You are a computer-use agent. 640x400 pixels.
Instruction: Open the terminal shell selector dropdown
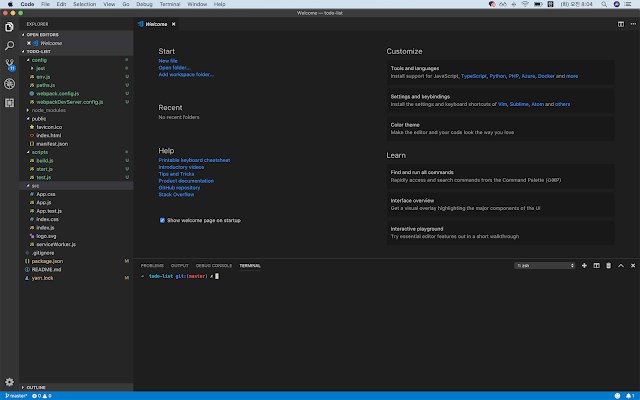(x=544, y=266)
